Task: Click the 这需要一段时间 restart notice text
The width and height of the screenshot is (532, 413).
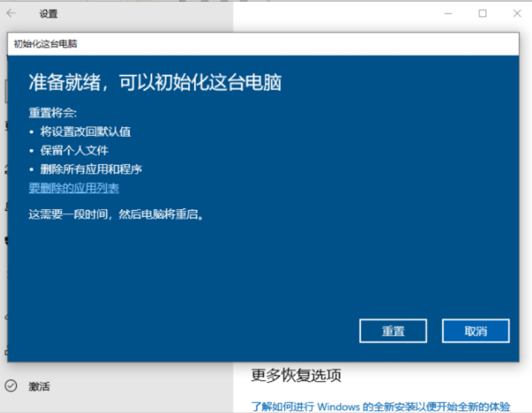Action: [116, 214]
